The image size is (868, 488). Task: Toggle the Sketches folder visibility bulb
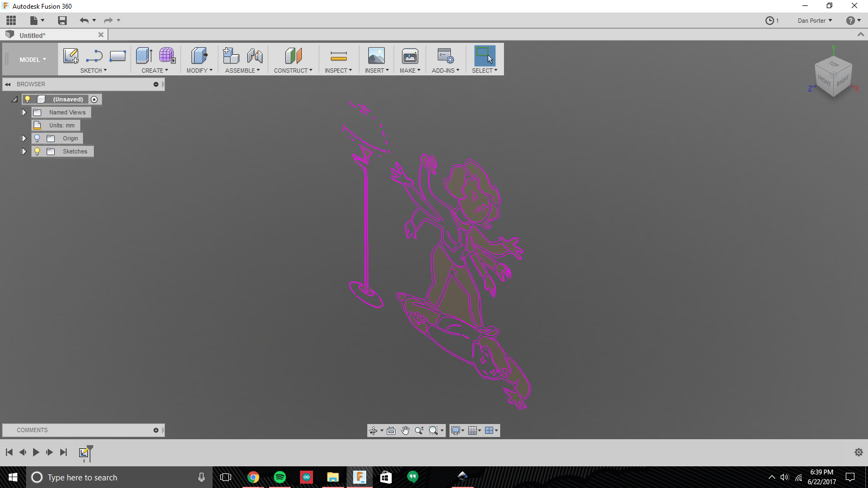pos(37,151)
